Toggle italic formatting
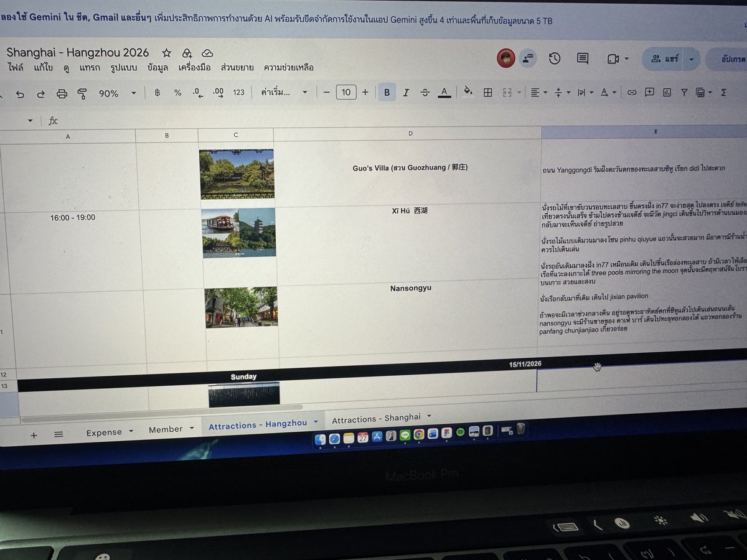This screenshot has height=560, width=747. [406, 93]
